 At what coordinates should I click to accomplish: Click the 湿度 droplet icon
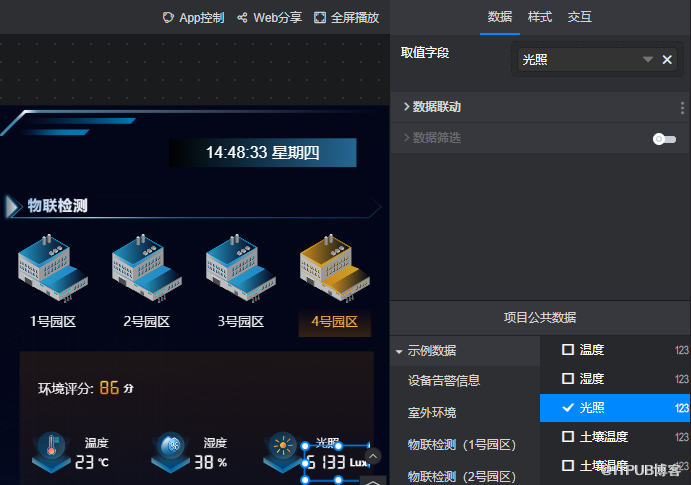[171, 452]
